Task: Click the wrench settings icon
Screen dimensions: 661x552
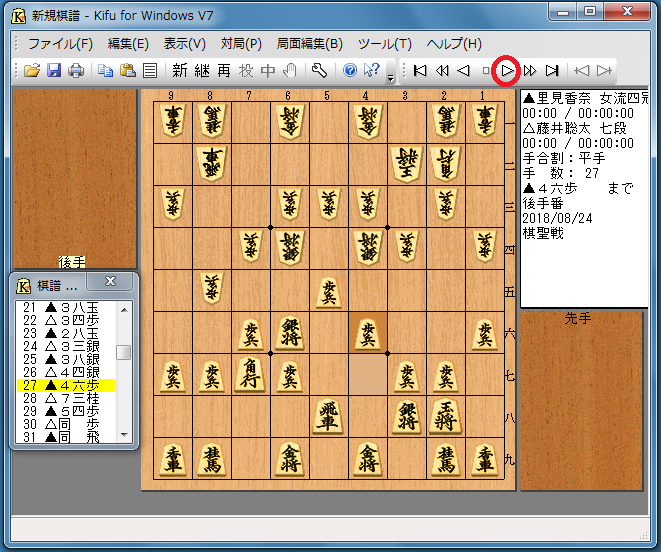Action: click(x=319, y=71)
